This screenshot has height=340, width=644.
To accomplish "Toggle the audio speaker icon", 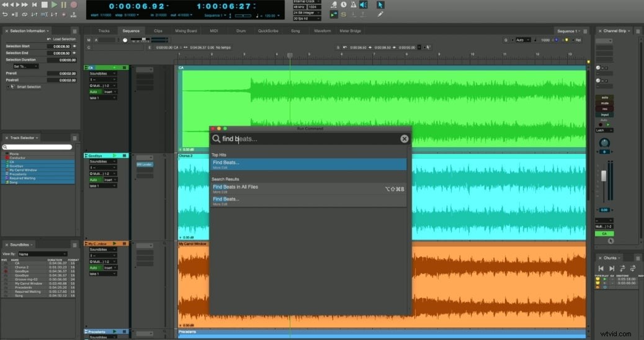I will pos(364,4).
